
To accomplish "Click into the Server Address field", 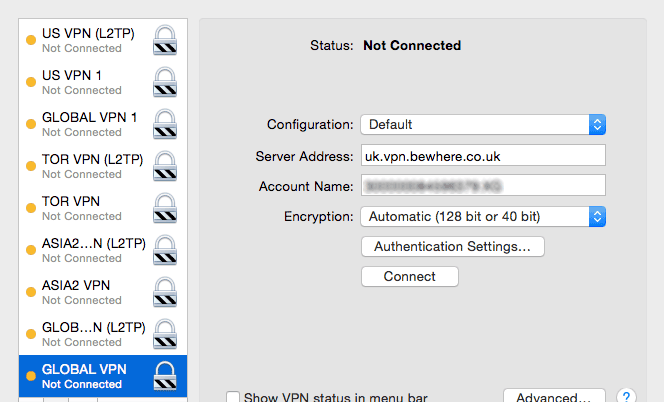I will coord(483,156).
